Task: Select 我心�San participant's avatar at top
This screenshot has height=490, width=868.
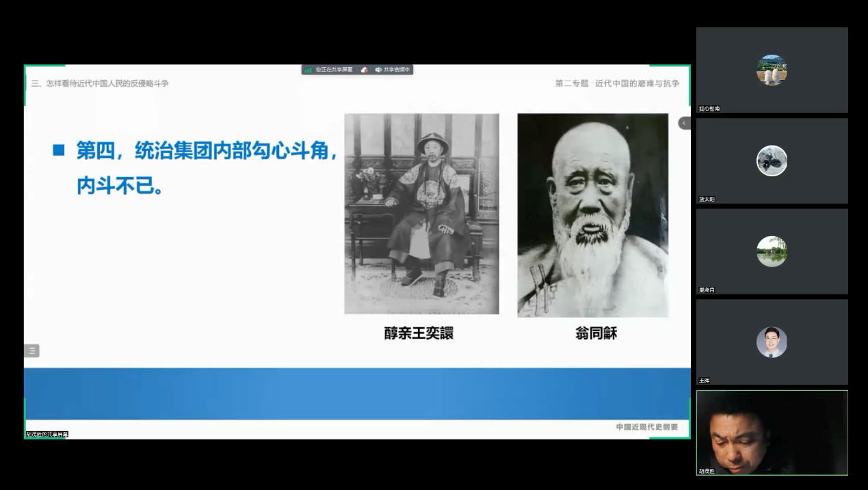Action: (x=772, y=70)
